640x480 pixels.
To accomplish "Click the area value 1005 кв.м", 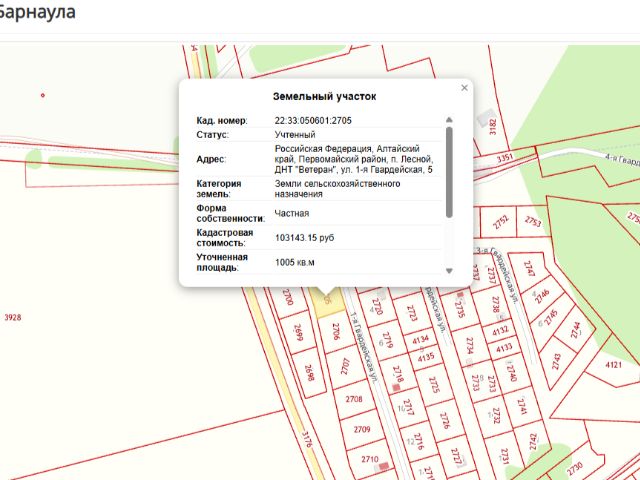I will click(x=295, y=262).
